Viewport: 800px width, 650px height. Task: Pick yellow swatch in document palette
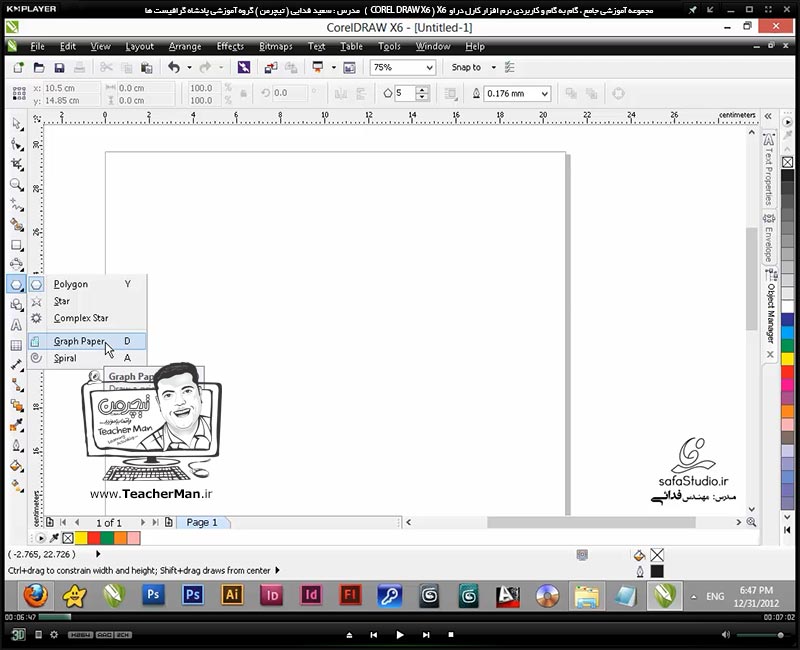81,538
